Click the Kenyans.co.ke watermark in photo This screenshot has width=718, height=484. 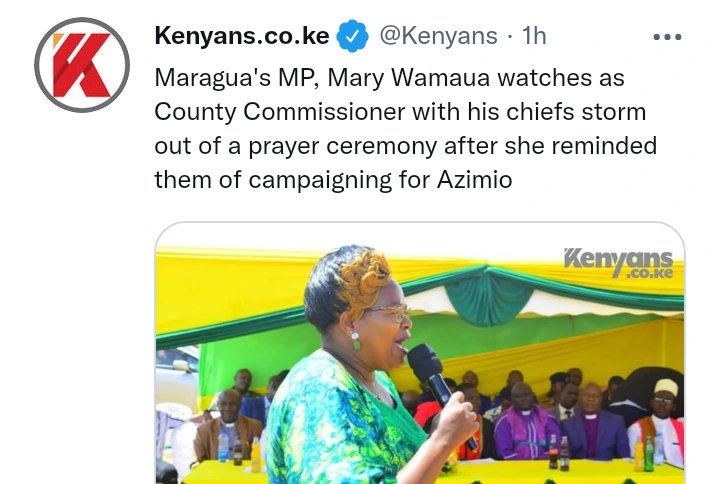[x=619, y=263]
